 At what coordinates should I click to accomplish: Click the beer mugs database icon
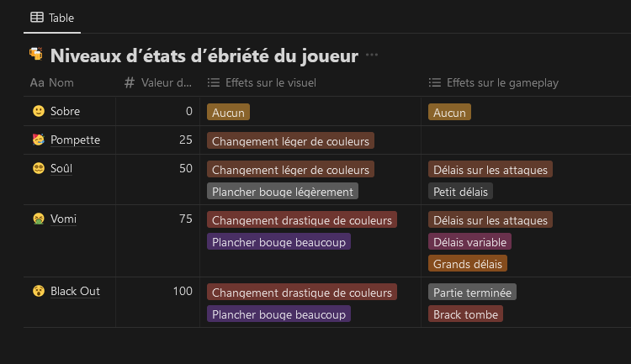36,55
